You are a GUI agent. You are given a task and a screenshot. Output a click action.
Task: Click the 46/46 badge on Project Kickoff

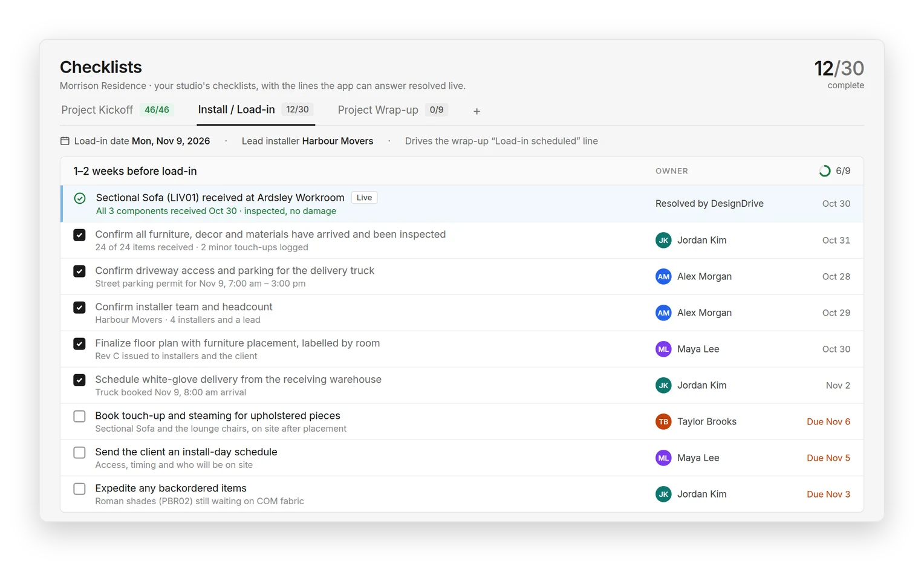pos(157,109)
